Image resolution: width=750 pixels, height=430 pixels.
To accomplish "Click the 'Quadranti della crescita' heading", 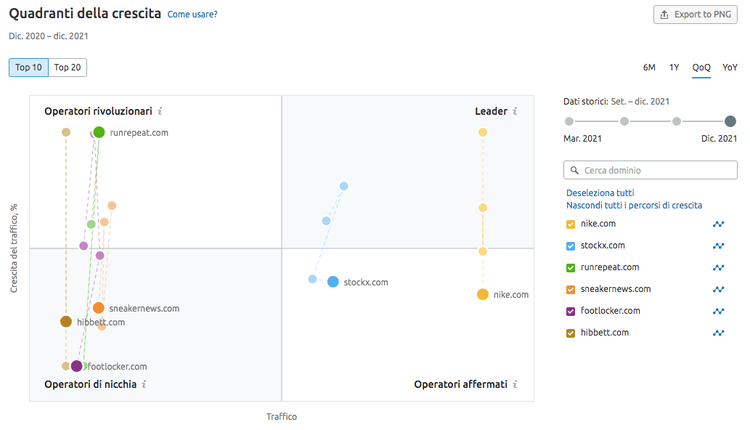I will (x=85, y=13).
